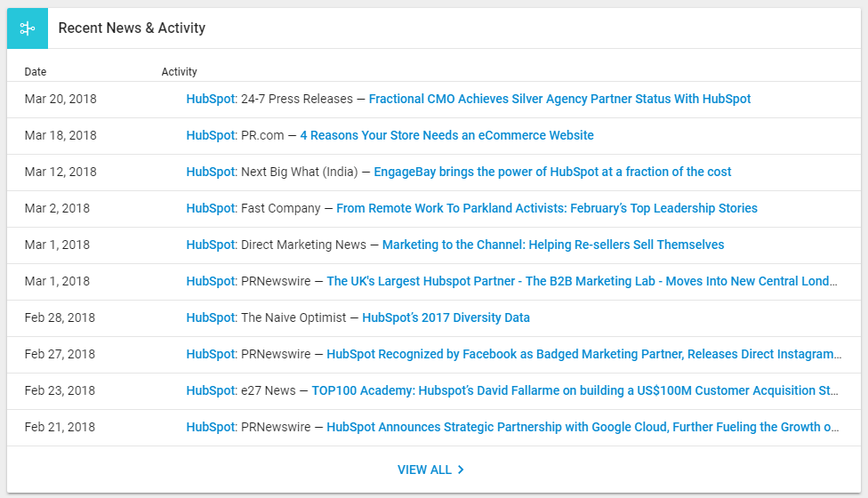This screenshot has height=498, width=868.
Task: Open EngageBay brings the power of HubSpot article
Action: click(552, 173)
